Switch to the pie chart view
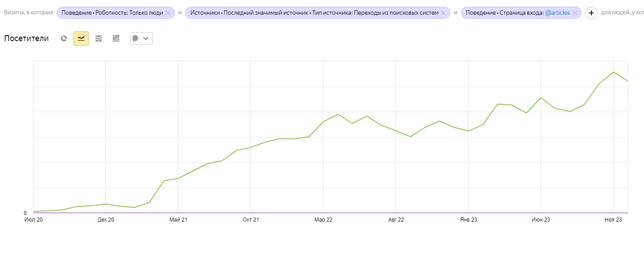 tap(64, 38)
